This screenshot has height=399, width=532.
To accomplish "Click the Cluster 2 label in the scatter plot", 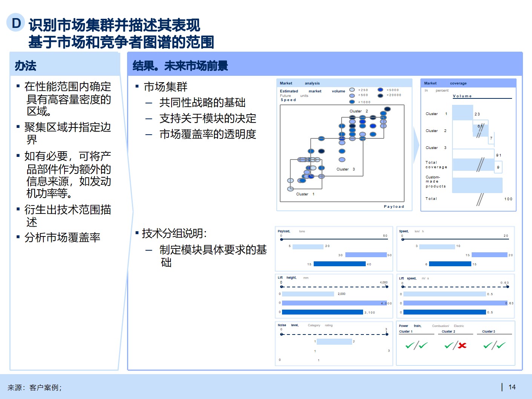I will [x=359, y=111].
